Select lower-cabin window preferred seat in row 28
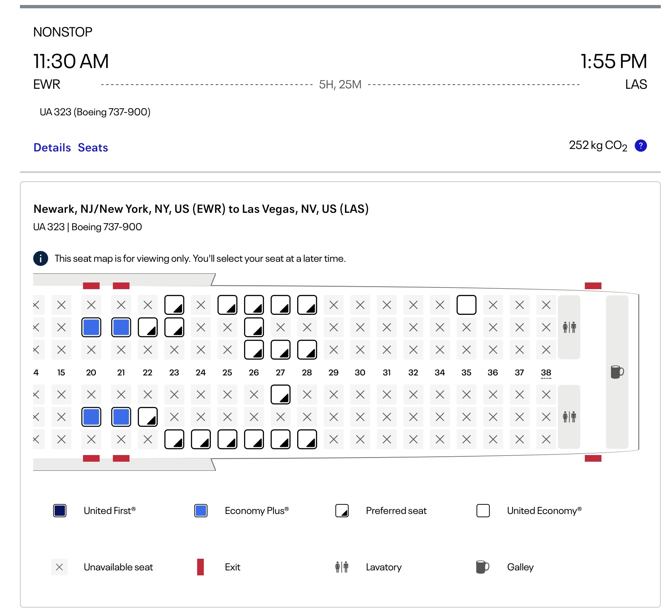Image resolution: width=672 pixels, height=616 pixels. (x=307, y=439)
